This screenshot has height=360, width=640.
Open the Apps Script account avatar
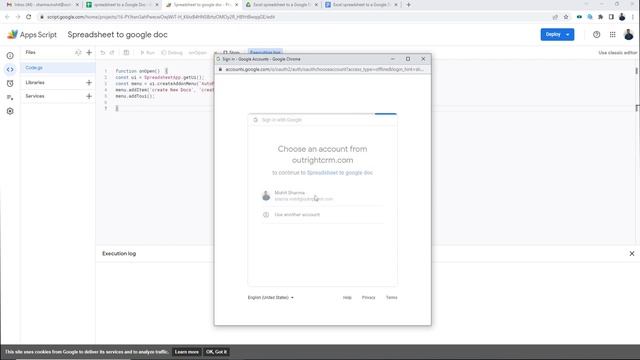point(629,35)
